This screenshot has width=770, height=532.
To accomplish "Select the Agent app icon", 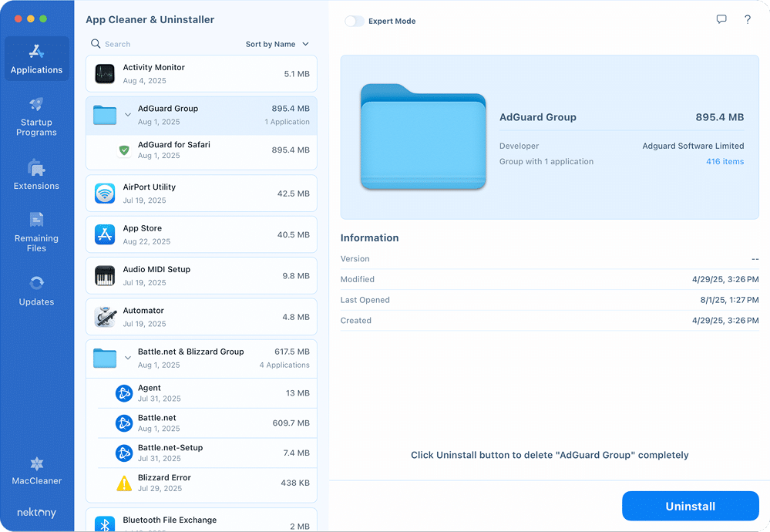I will click(124, 393).
